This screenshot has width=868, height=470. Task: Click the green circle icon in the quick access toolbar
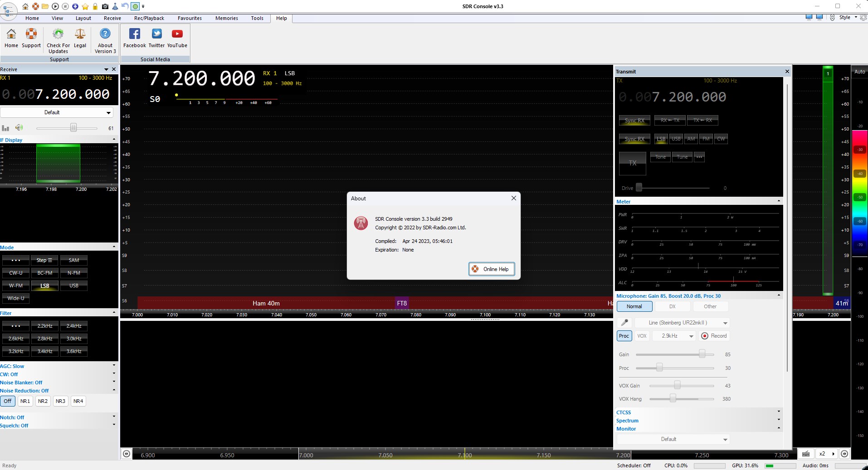click(x=135, y=6)
